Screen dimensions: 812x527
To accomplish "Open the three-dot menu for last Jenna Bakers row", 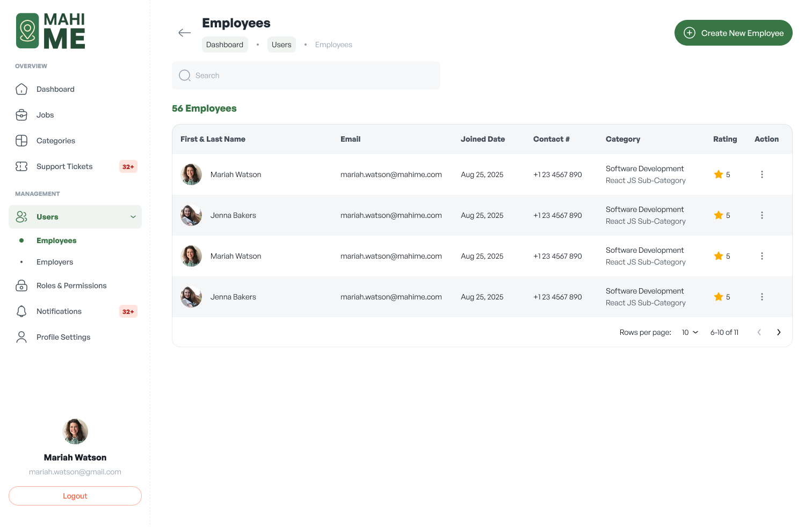I will [762, 297].
